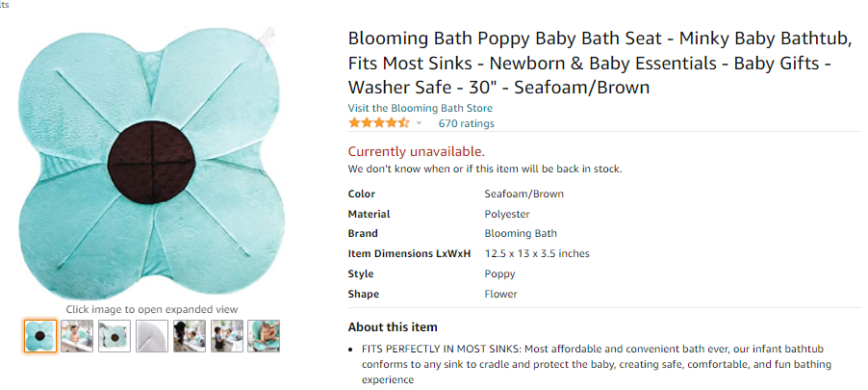Open the 670 ratings link
Image resolution: width=868 pixels, height=390 pixels.
(466, 123)
